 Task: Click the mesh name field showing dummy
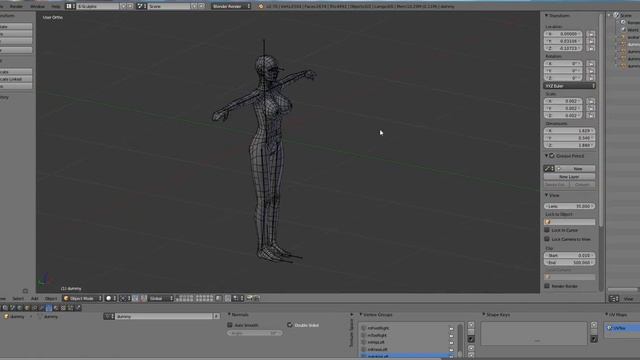164,316
